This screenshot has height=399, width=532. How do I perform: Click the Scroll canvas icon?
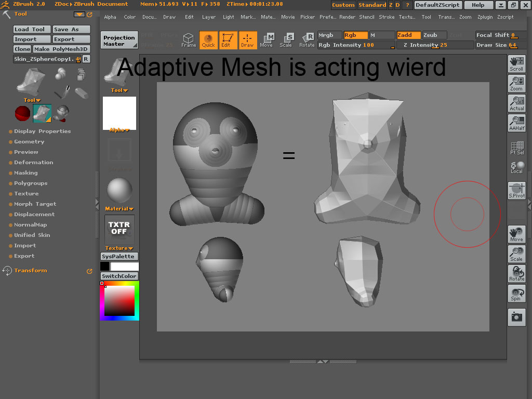[516, 64]
